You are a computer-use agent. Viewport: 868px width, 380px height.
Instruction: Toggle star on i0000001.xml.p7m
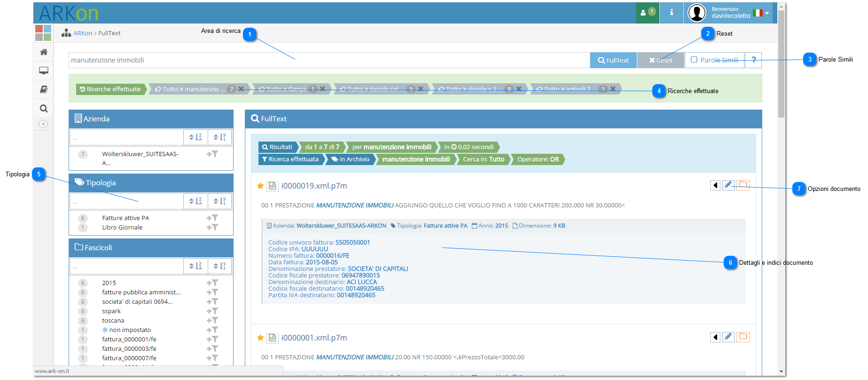[260, 338]
